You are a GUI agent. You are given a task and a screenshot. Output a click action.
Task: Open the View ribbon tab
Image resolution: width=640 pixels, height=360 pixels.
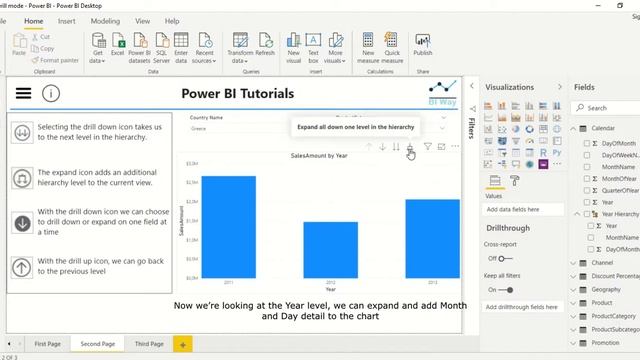coord(142,21)
